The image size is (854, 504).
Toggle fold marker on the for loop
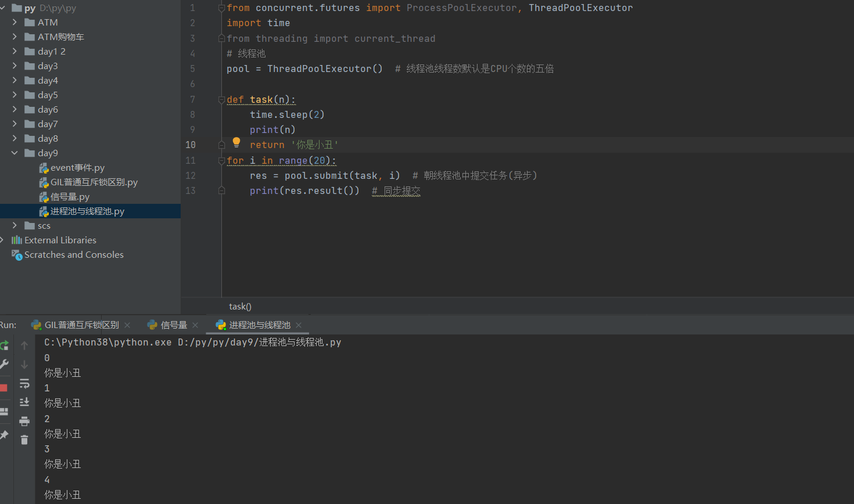coord(221,161)
